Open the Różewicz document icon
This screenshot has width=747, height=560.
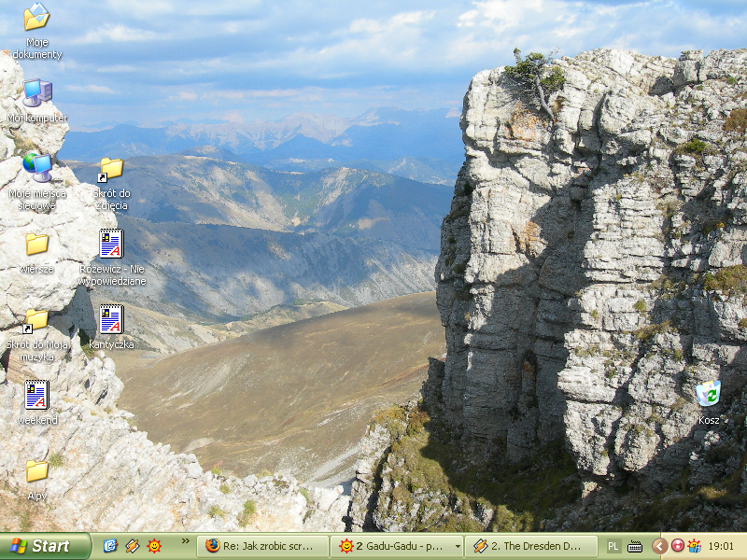pyautogui.click(x=111, y=244)
